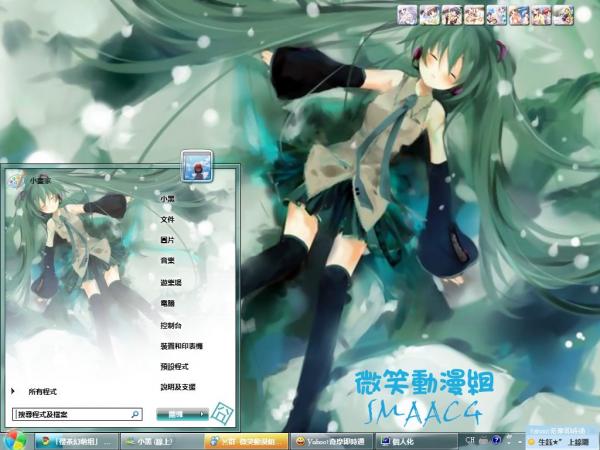Open 控制台 Control Panel
600x450 pixels.
171,326
